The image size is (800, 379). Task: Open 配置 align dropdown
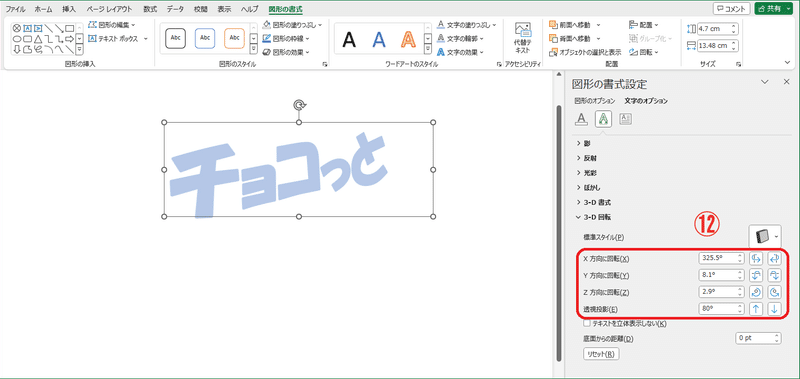pos(644,24)
